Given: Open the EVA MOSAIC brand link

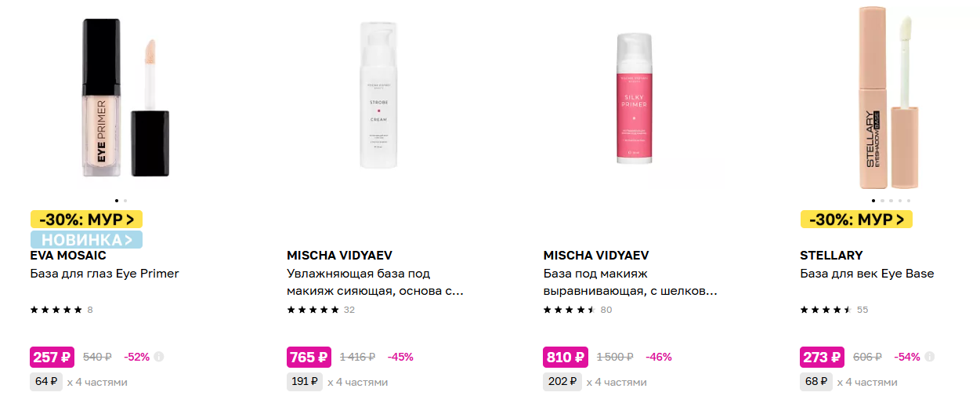Looking at the screenshot, I should [x=68, y=256].
